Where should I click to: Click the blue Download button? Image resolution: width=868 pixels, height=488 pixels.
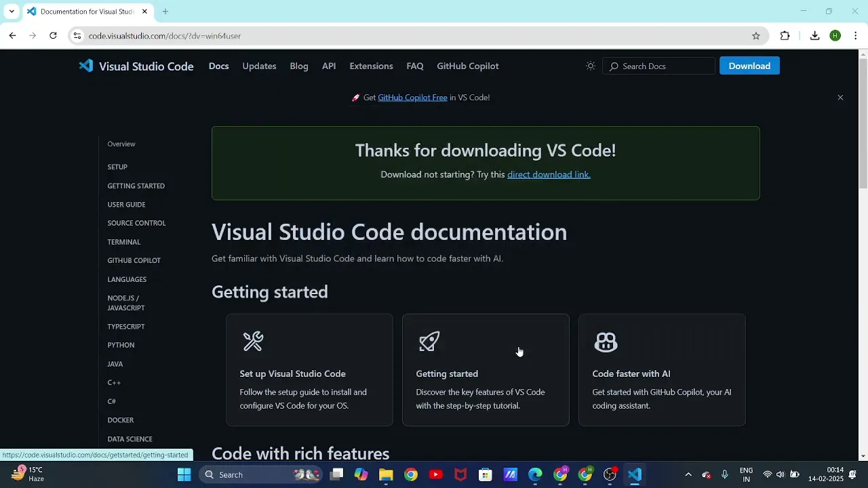[749, 66]
